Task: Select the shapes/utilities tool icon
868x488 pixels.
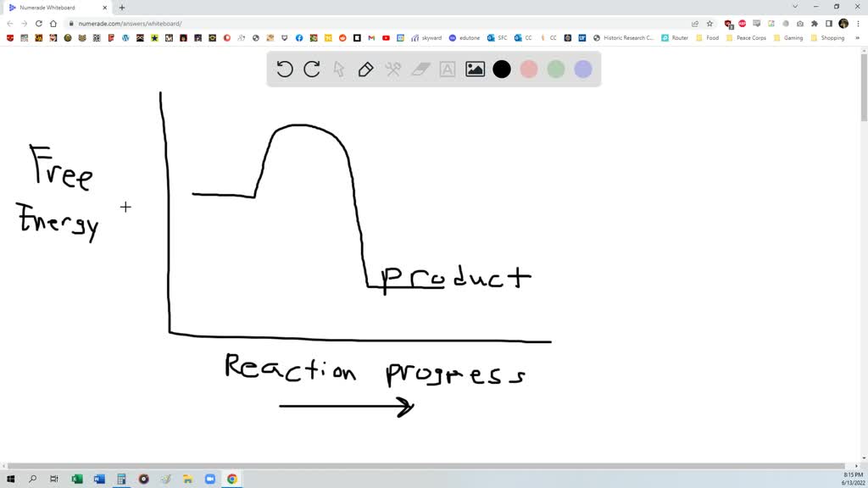Action: coord(393,69)
